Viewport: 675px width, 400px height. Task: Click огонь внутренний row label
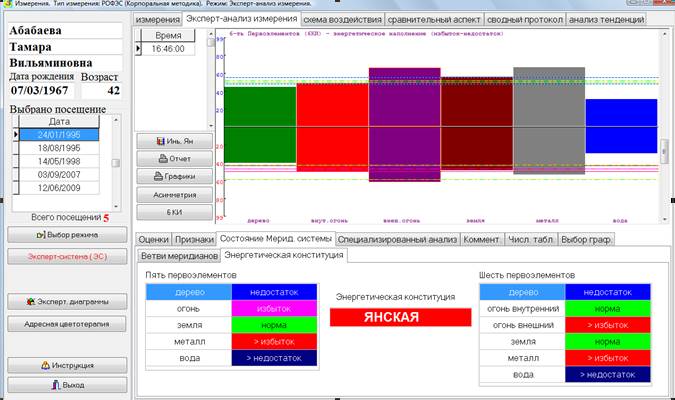523,309
